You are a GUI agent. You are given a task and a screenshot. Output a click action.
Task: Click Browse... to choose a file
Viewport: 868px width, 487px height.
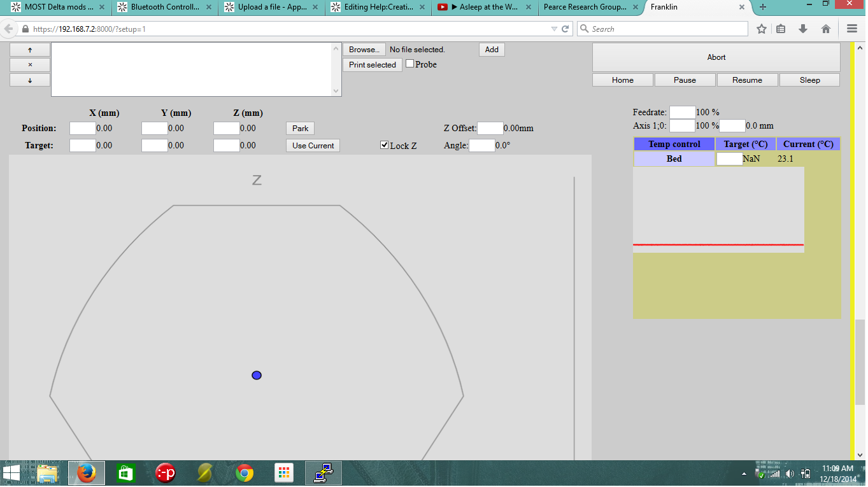364,50
